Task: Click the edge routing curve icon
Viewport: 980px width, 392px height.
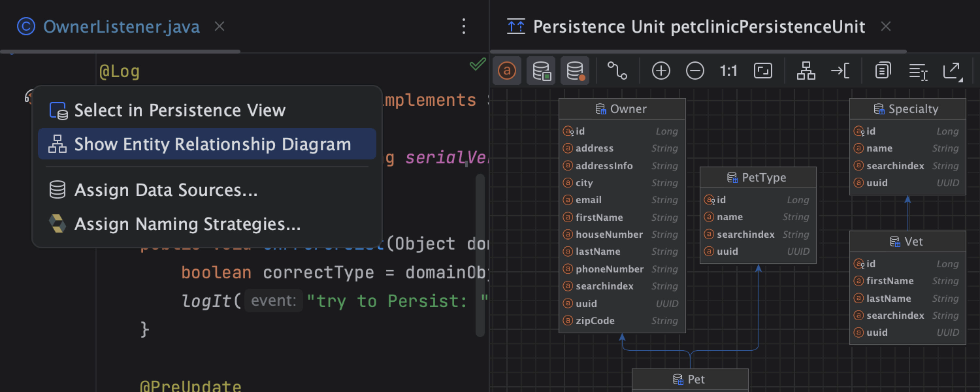Action: (617, 71)
